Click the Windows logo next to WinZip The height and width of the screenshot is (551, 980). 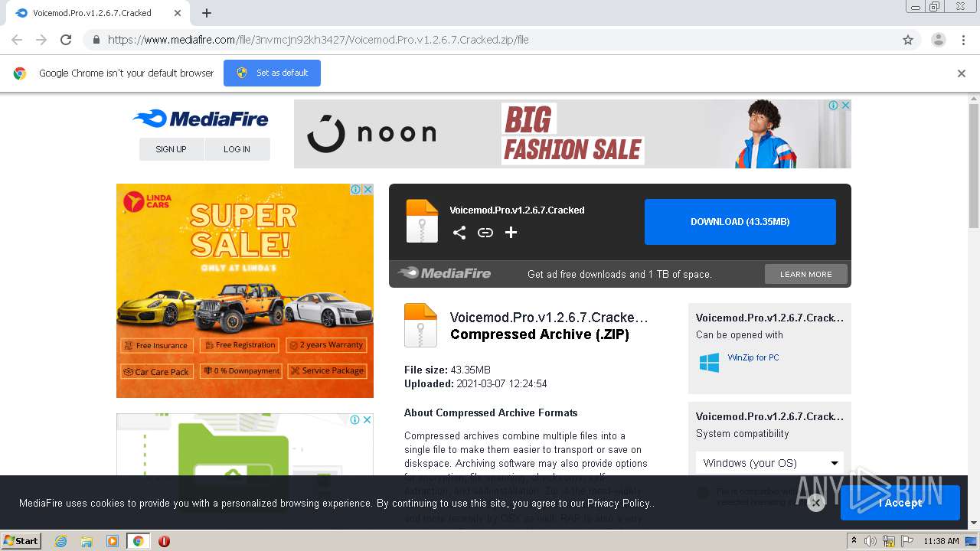[x=709, y=363]
